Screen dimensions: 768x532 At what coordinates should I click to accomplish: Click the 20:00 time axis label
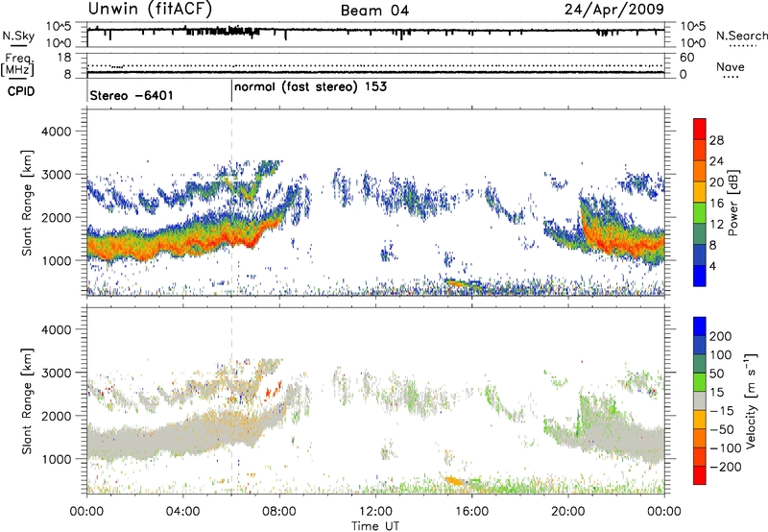[568, 512]
